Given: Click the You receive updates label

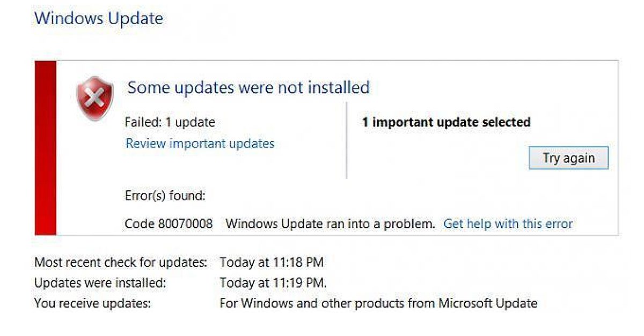Looking at the screenshot, I should point(92,303).
